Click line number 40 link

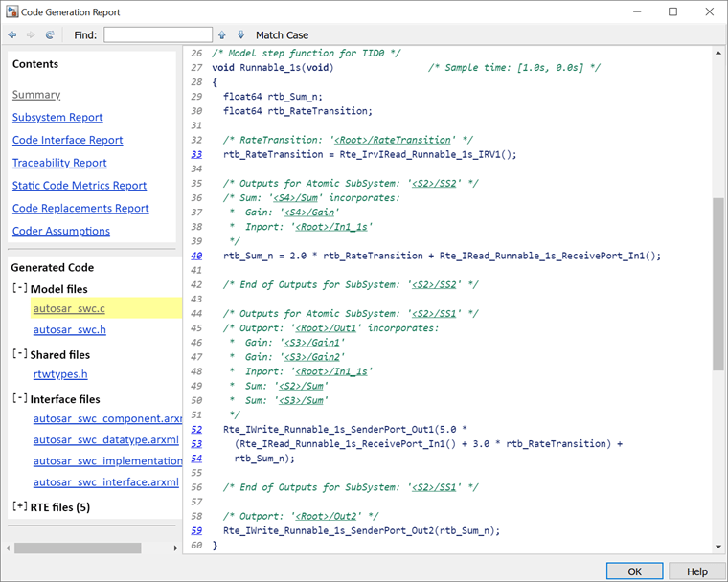tap(196, 256)
